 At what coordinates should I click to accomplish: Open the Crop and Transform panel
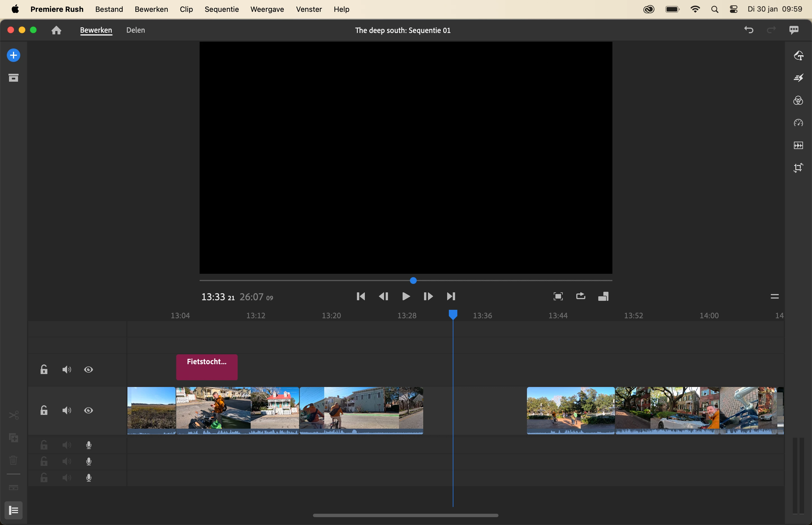[798, 168]
